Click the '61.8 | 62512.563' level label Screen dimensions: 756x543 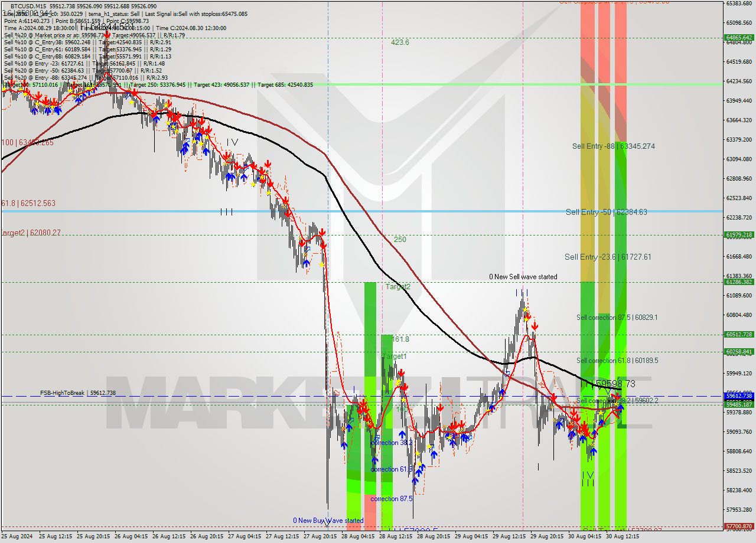(x=28, y=203)
